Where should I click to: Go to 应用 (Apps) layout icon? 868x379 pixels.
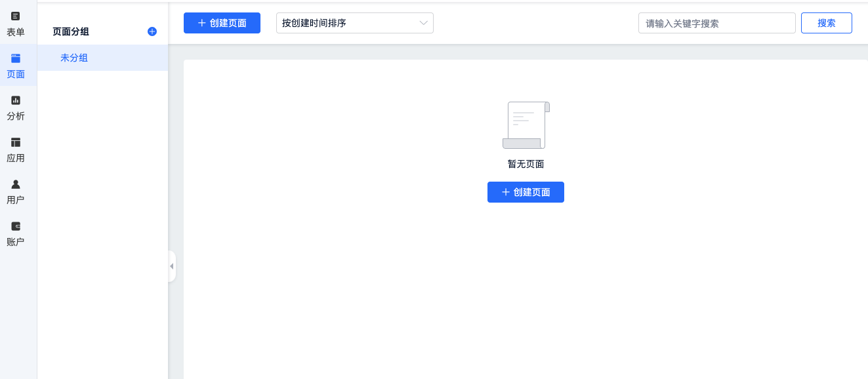tap(16, 142)
